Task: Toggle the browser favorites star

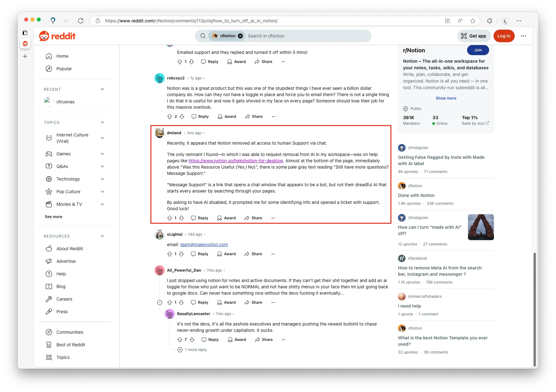Action: click(473, 20)
